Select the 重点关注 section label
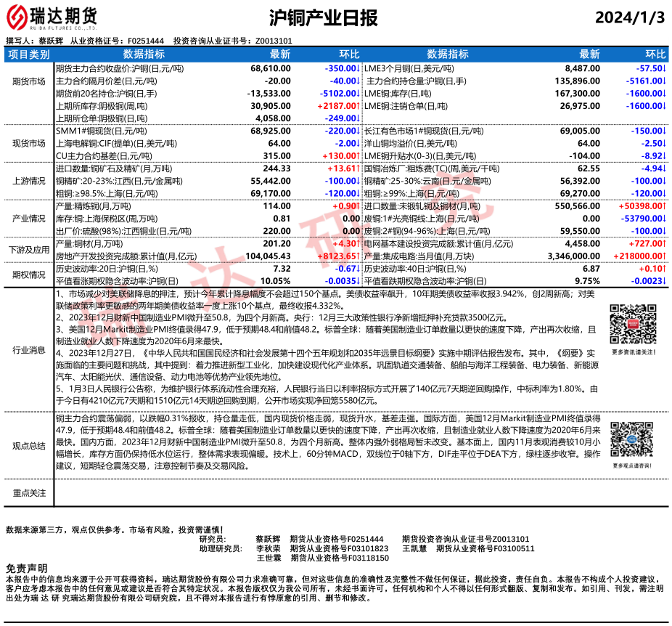 (x=29, y=493)
